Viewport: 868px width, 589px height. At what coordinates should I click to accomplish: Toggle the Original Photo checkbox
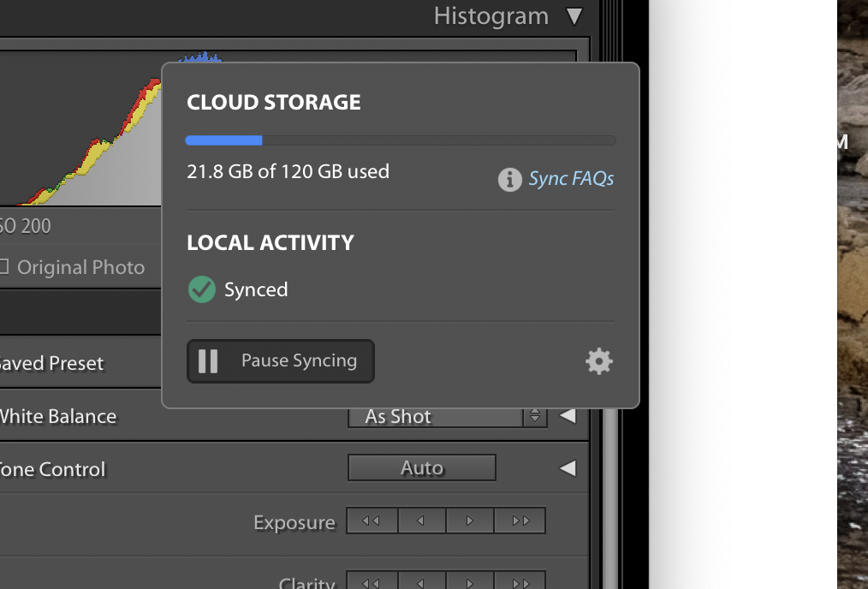point(4,267)
